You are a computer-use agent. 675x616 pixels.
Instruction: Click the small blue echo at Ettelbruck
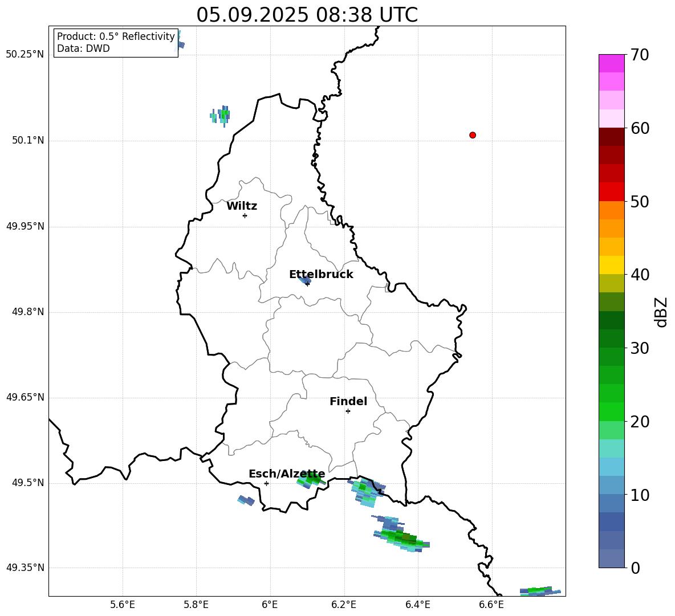(x=304, y=280)
